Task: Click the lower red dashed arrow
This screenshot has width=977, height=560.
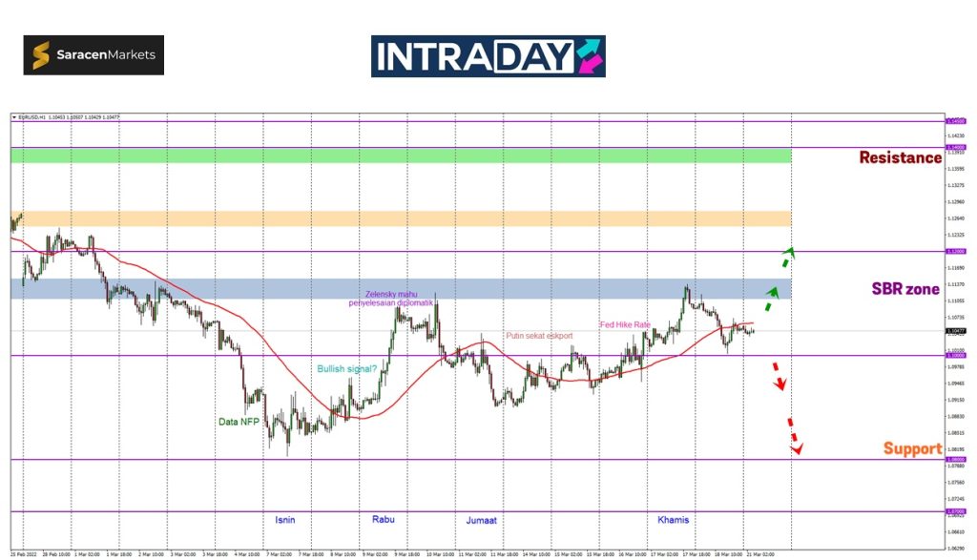Action: pos(795,436)
